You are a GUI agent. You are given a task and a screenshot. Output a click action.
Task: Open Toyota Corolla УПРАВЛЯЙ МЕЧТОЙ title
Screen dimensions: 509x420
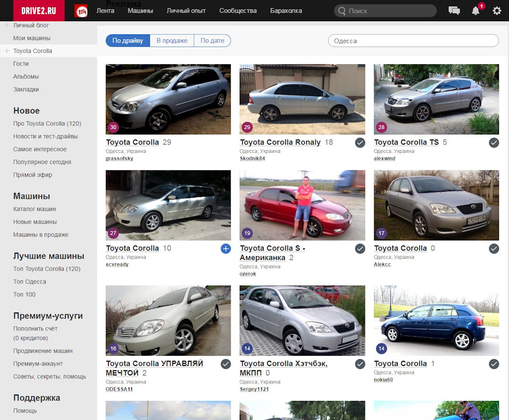coord(154,368)
